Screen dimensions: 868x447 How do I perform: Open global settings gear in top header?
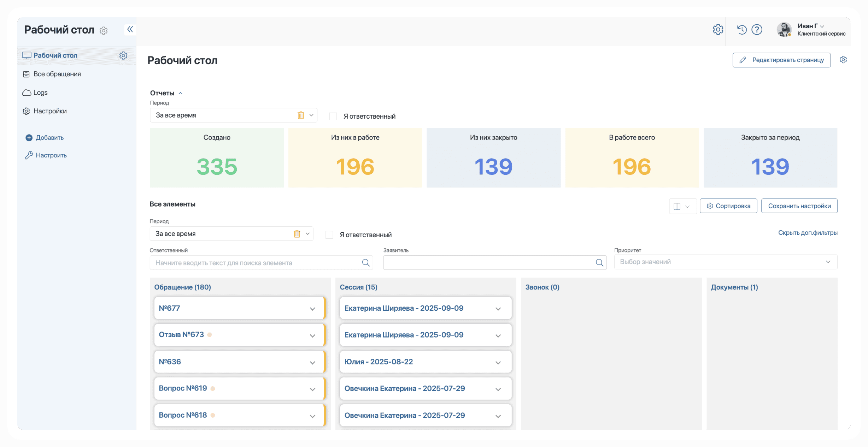point(718,30)
